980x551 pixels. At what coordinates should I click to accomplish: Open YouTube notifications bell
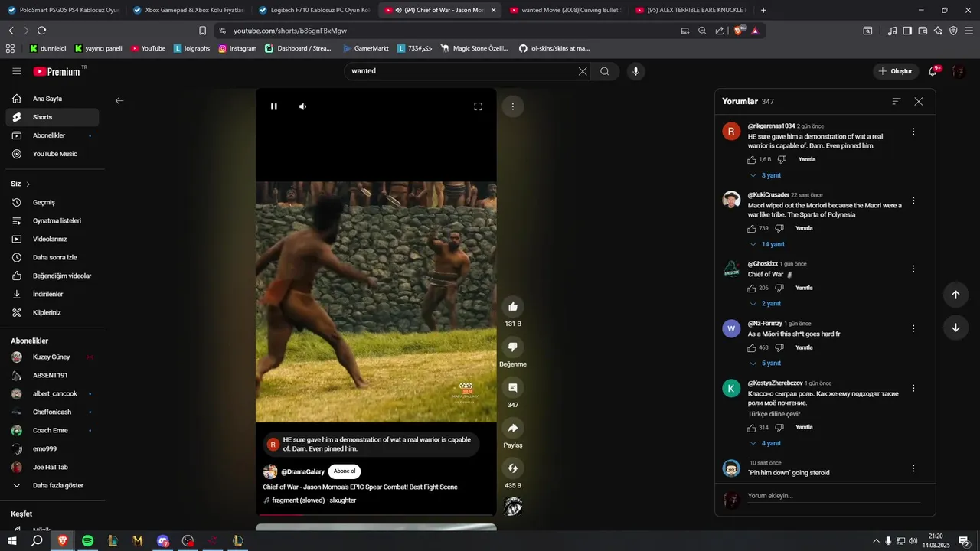pos(933,71)
